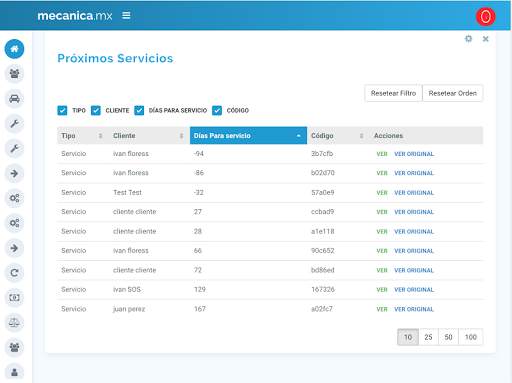Open the second gears sidebar icon
This screenshot has height=383, width=512.
click(14, 223)
